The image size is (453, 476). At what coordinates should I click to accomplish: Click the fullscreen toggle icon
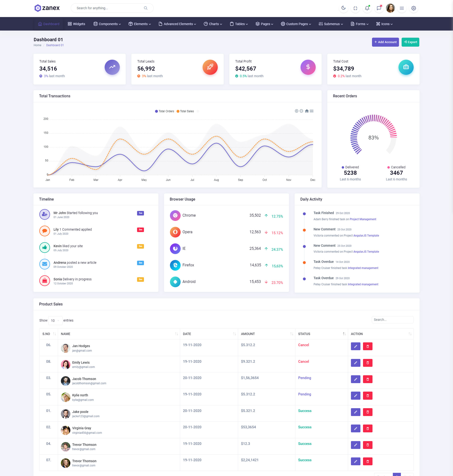tap(355, 8)
